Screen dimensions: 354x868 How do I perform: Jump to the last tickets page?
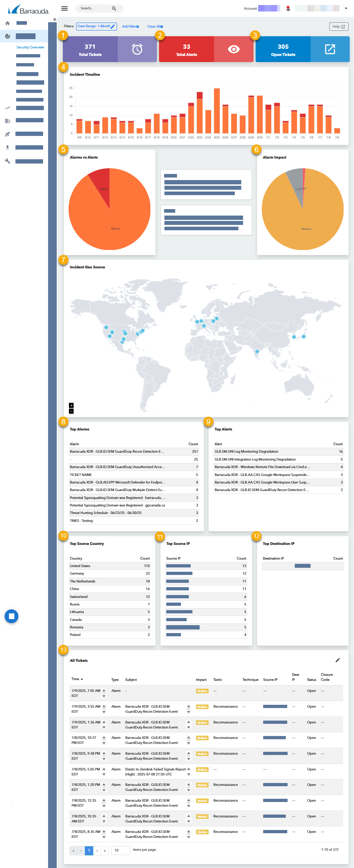105,850
